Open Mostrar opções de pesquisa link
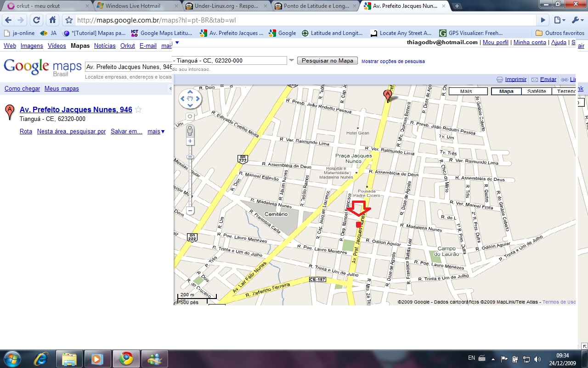 point(393,61)
